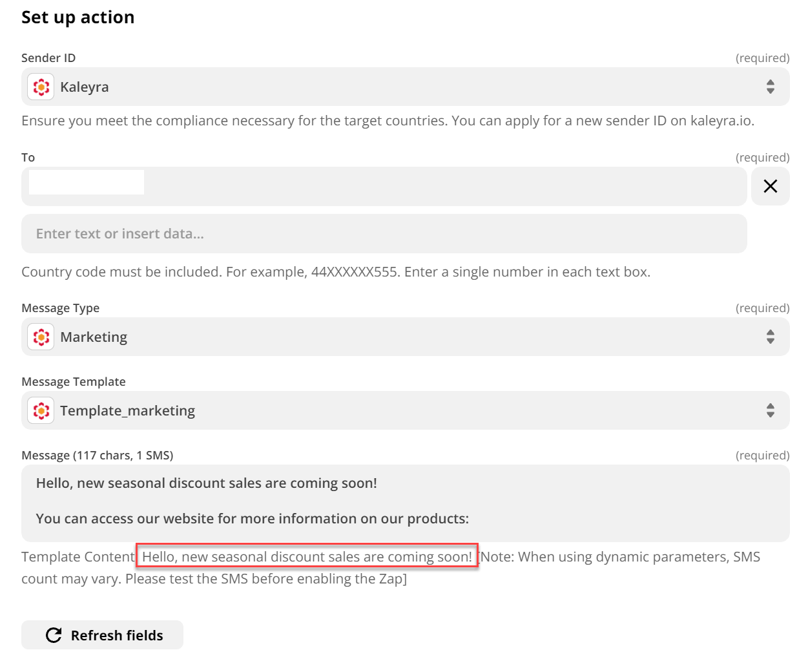Click the circular arrow icon on Refresh fields
The height and width of the screenshot is (672, 808).
pos(54,635)
